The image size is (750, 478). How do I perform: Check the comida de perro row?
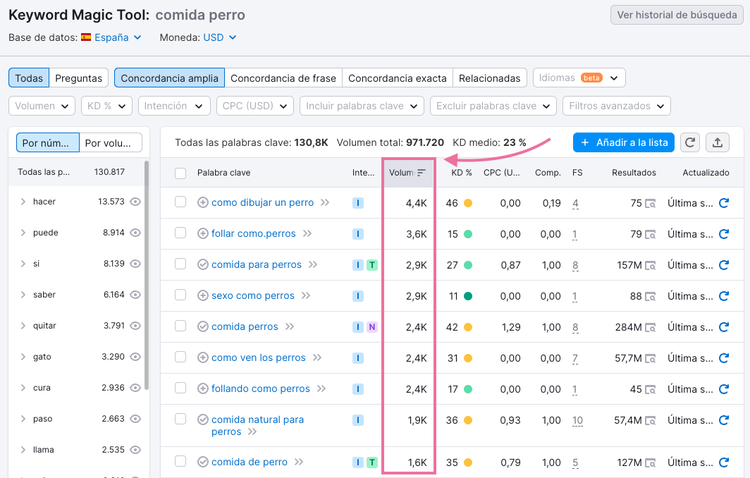click(x=180, y=461)
